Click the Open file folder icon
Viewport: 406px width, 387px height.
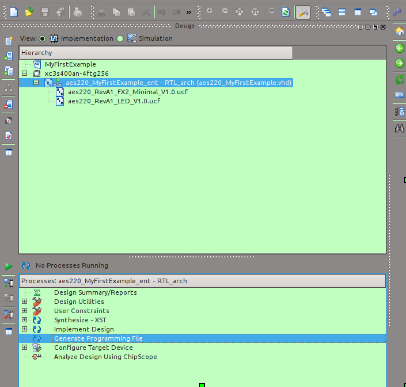pos(29,12)
